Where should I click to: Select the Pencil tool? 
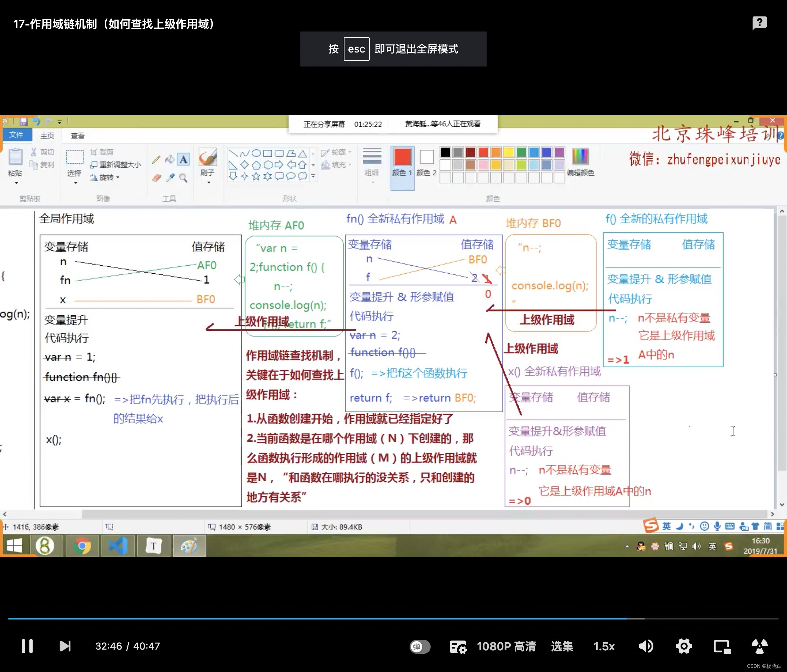click(x=156, y=160)
